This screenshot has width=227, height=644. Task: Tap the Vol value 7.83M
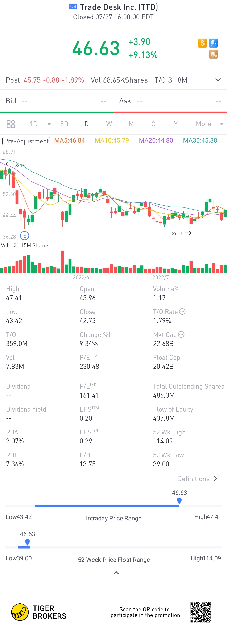pos(15,367)
